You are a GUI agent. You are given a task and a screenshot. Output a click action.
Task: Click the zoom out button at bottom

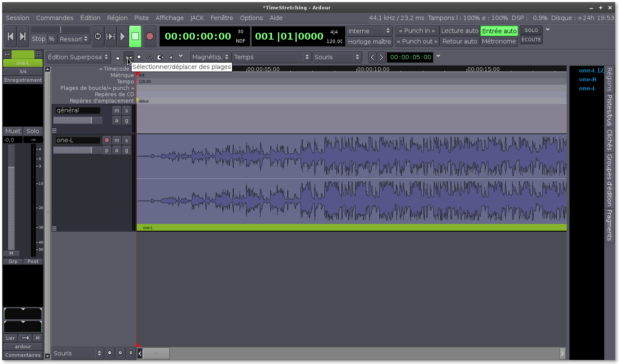pyautogui.click(x=110, y=353)
